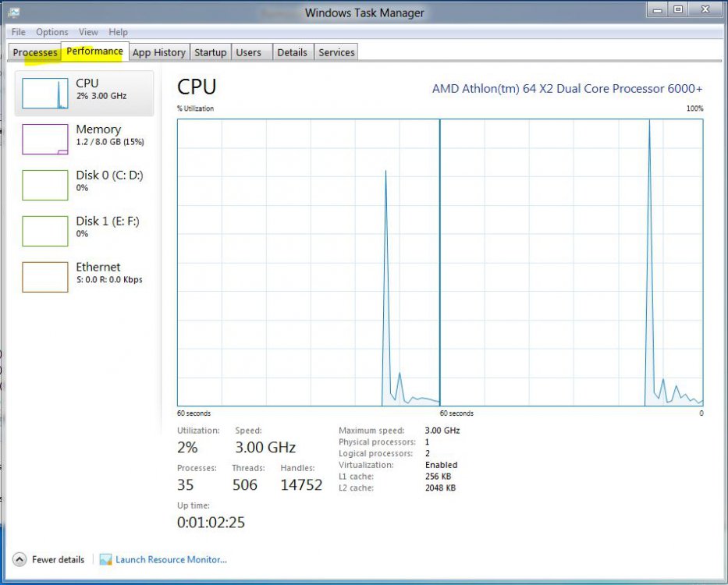Select the Ethernet graph in sidebar
The image size is (728, 585).
pos(45,277)
